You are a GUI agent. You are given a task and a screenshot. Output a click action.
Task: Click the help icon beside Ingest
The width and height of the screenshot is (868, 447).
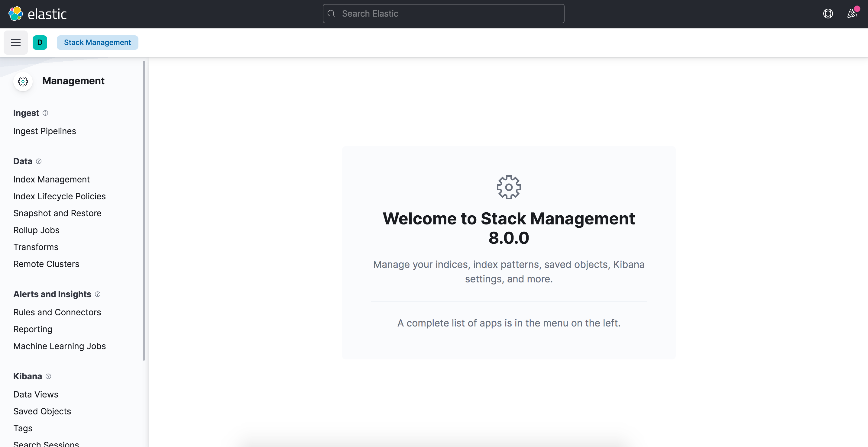coord(45,113)
